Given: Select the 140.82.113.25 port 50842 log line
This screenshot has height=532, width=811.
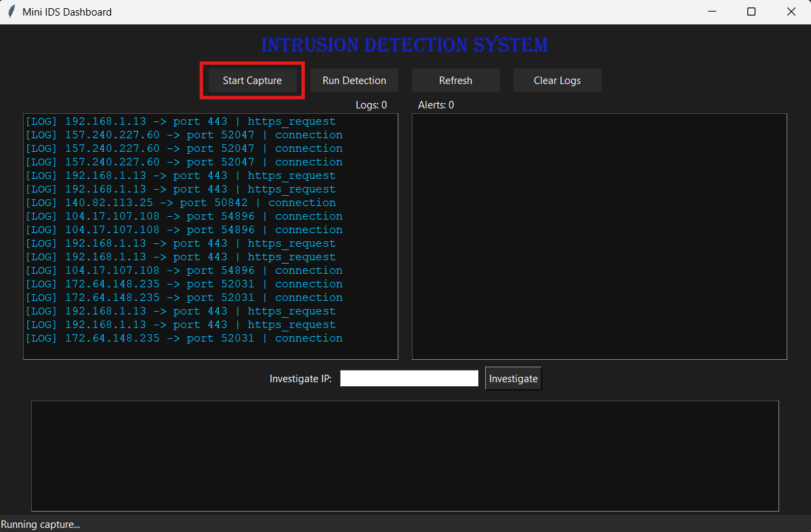Looking at the screenshot, I should coord(180,203).
